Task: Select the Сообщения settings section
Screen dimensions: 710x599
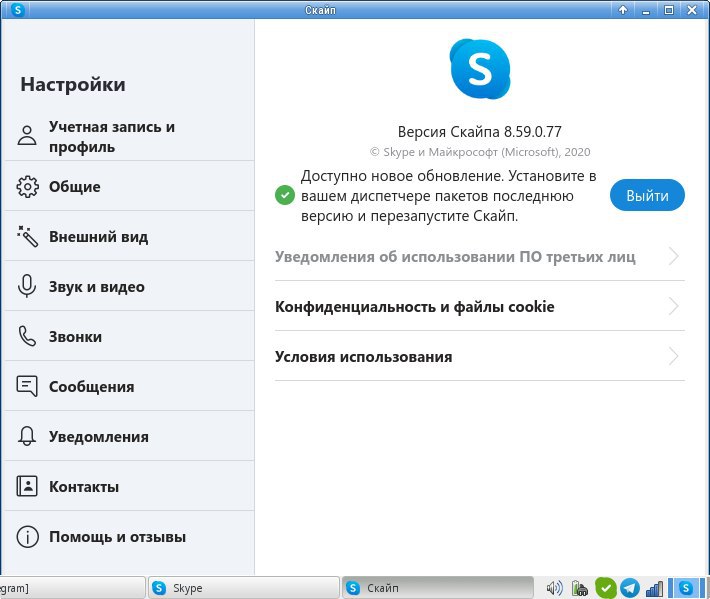Action: 130,386
